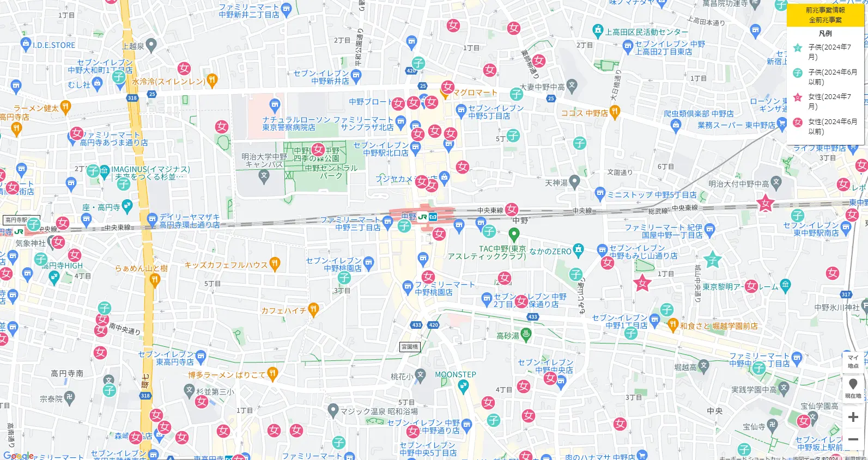The image size is (868, 460).
Task: Select the なかのZERO museum icon
Action: pos(578,250)
